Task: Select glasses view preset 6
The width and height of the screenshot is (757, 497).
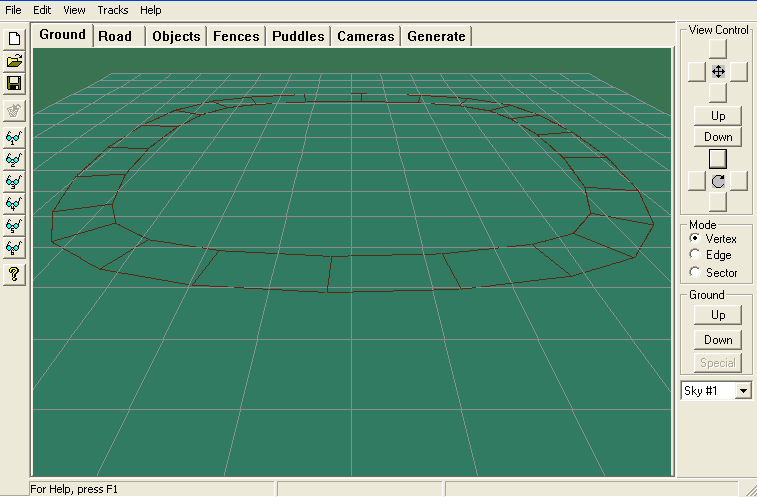Action: 14,248
